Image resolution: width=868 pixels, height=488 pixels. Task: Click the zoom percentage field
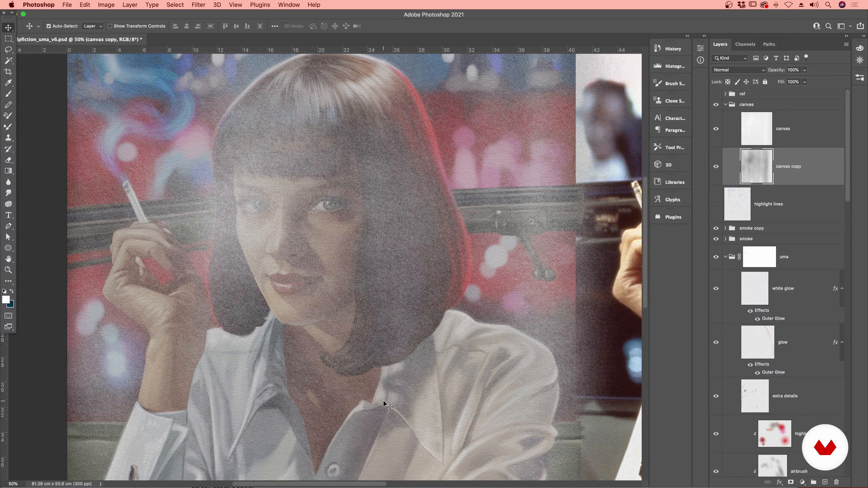13,484
